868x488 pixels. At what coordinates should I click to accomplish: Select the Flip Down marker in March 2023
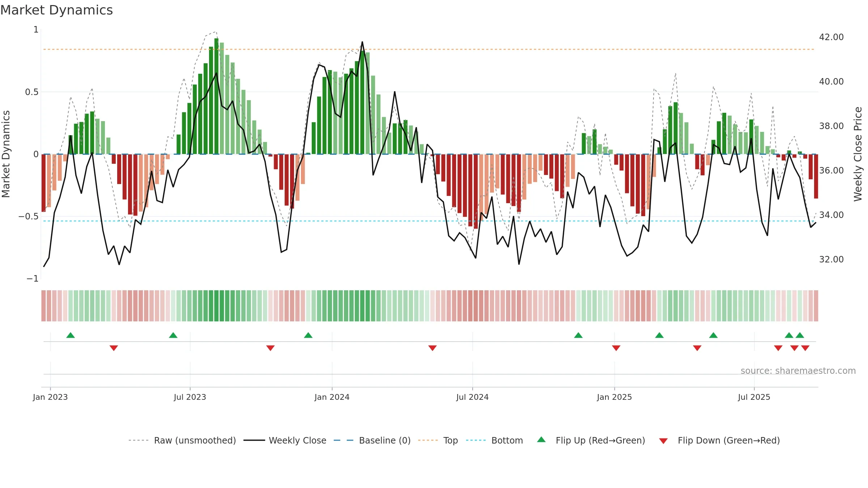click(114, 348)
